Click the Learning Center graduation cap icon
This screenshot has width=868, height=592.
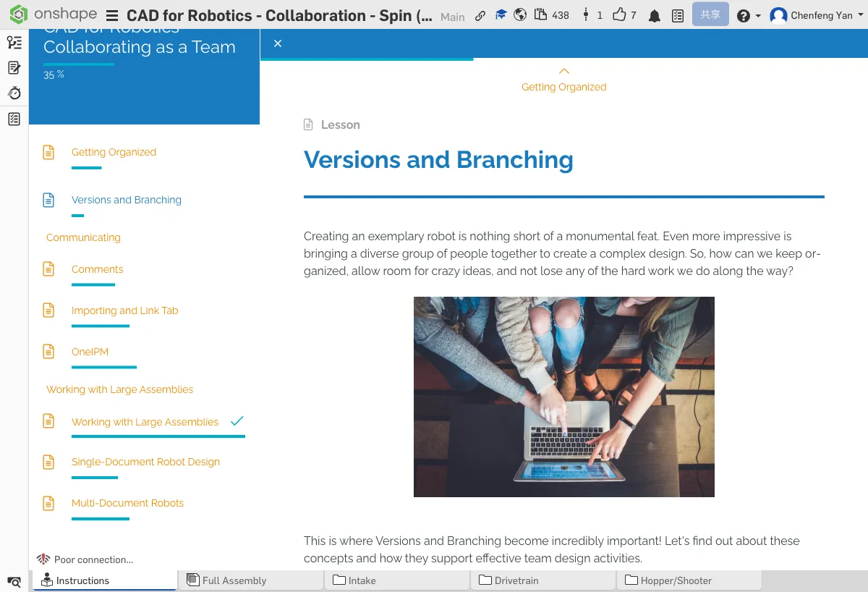[x=501, y=15]
